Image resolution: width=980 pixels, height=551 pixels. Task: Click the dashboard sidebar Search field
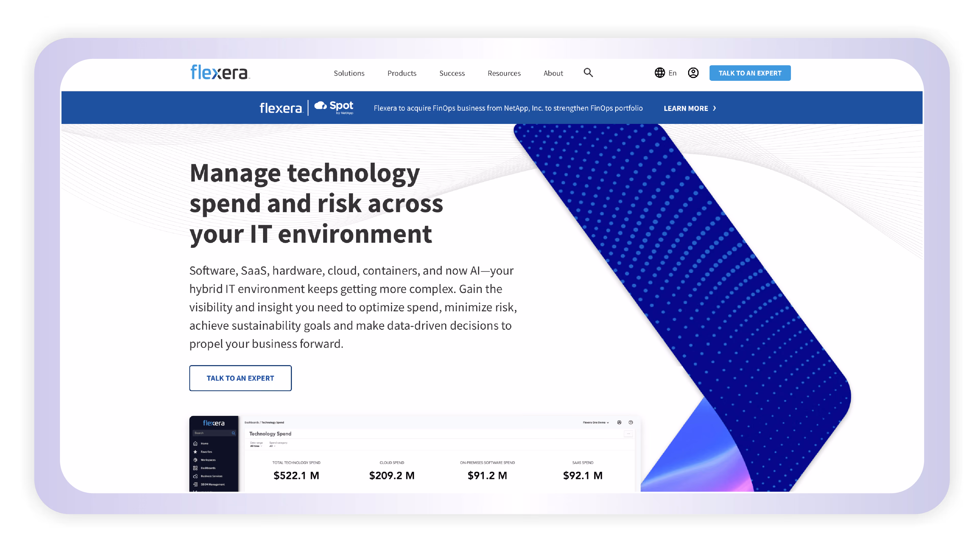click(215, 433)
